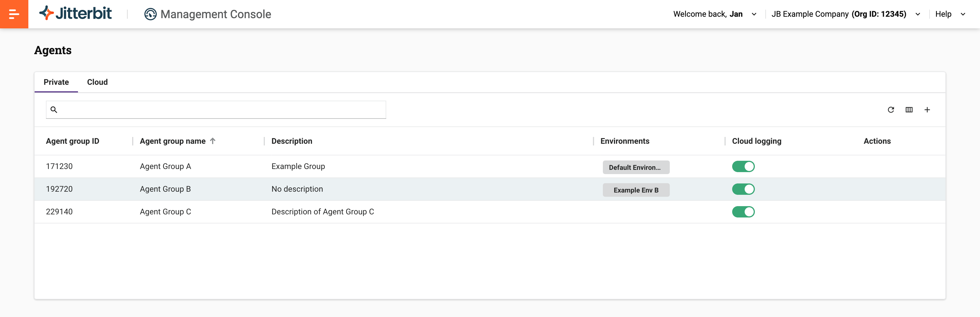The width and height of the screenshot is (980, 317).
Task: Click the Management Console title
Action: pos(216,14)
